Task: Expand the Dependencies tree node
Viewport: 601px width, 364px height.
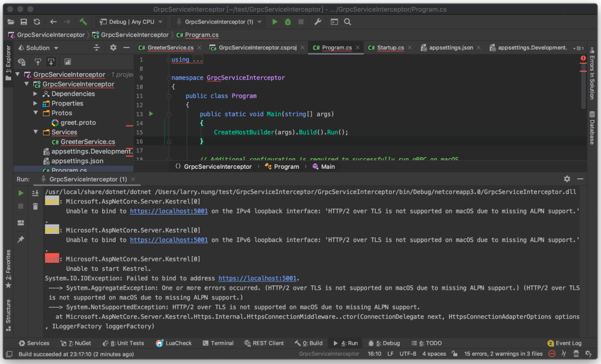Action: tap(35, 93)
